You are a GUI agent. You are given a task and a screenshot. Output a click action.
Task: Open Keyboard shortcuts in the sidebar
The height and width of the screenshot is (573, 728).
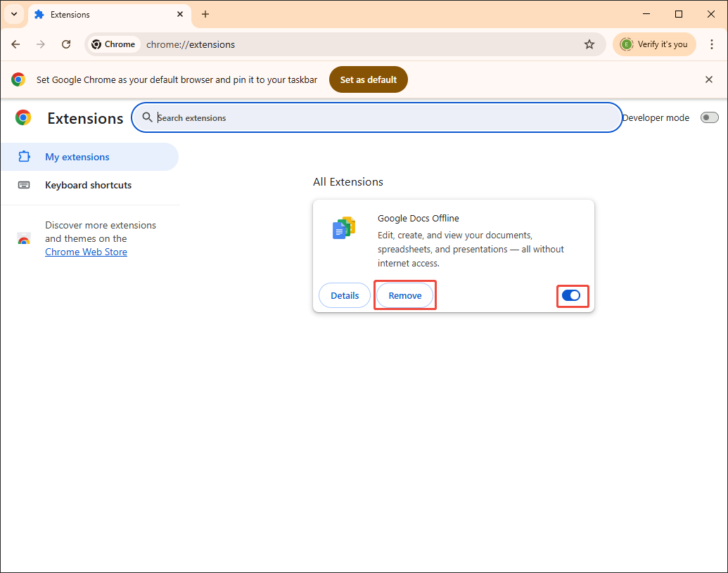(x=88, y=185)
